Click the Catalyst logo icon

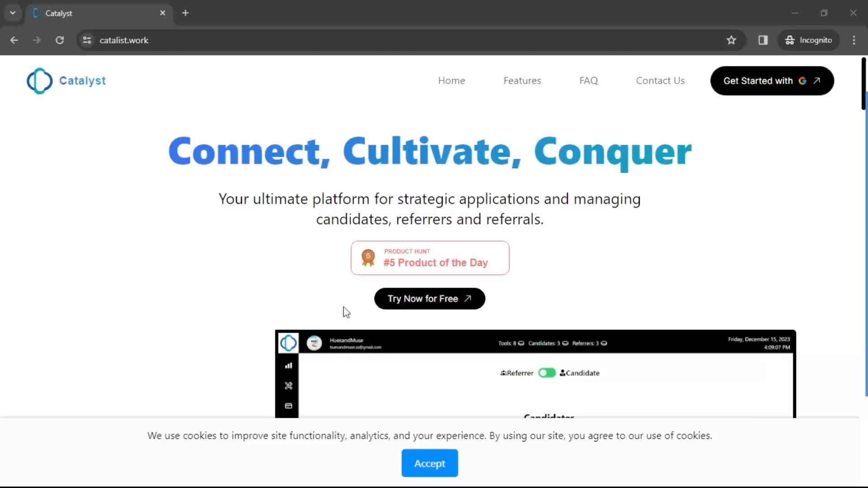pyautogui.click(x=39, y=80)
